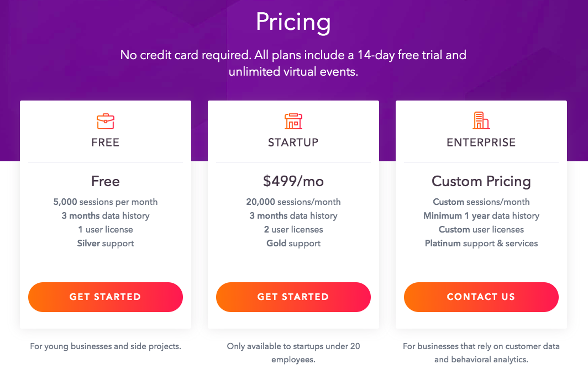Click Silver support text

[x=106, y=244]
